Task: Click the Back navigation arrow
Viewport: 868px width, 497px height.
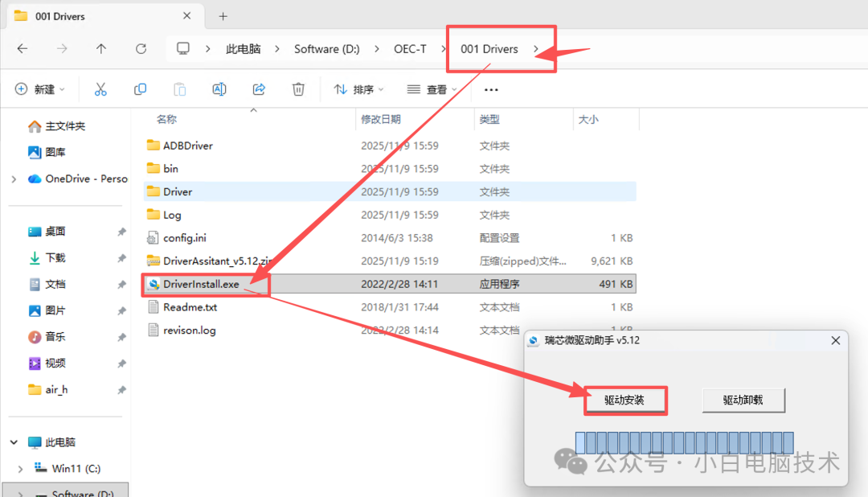Action: pos(23,49)
